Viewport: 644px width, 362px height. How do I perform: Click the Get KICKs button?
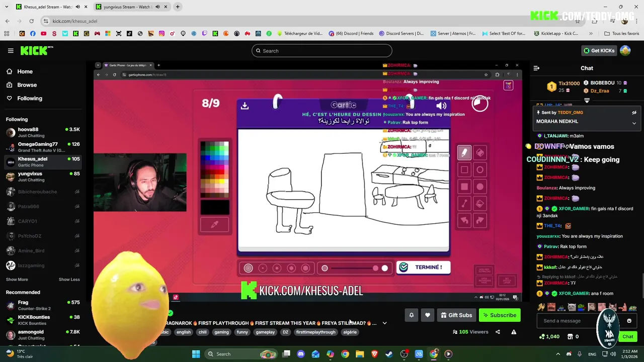pos(599,50)
